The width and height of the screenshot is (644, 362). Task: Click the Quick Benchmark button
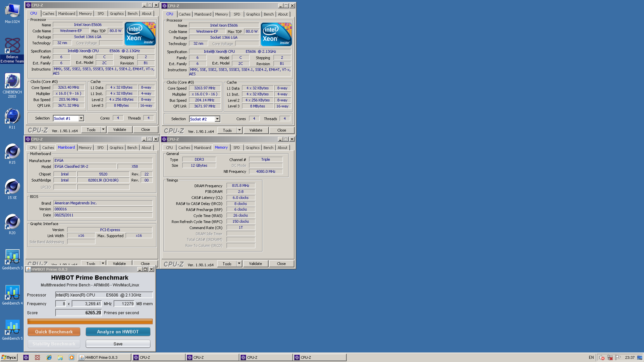tap(54, 332)
